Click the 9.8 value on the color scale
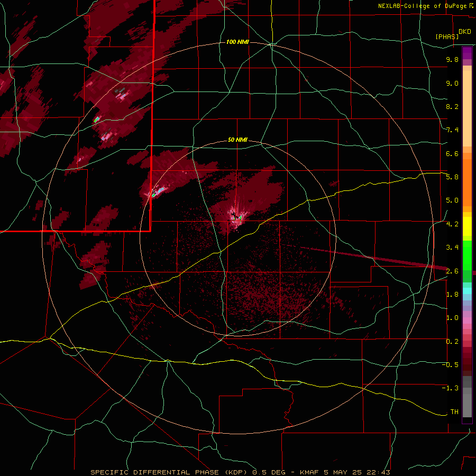The height and width of the screenshot is (476, 476). (x=452, y=59)
